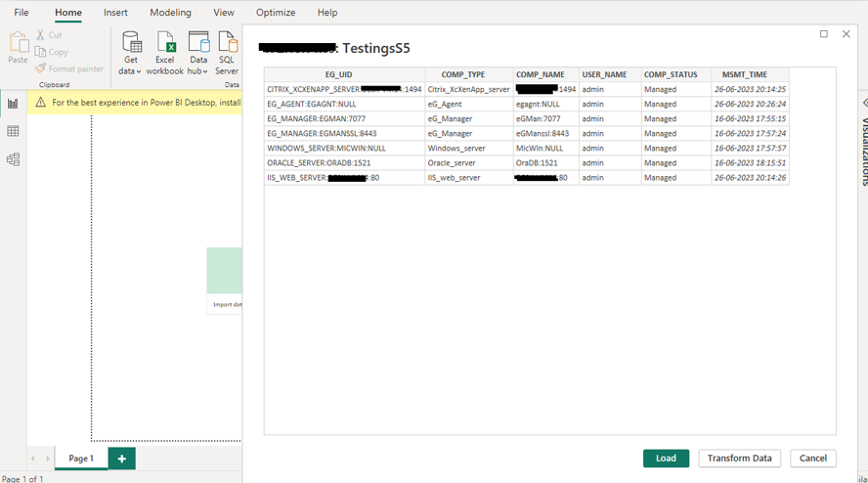The width and height of the screenshot is (868, 483).
Task: Expand the Visualizations pane chevron
Action: (865, 103)
